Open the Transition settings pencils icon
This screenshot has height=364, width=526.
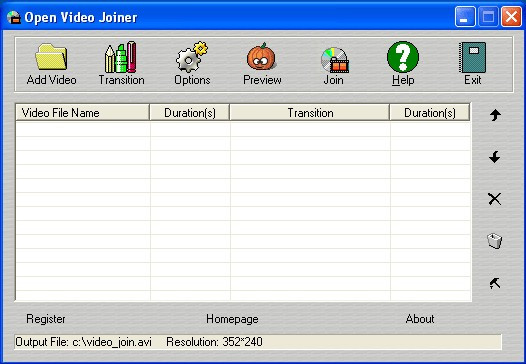pos(120,57)
